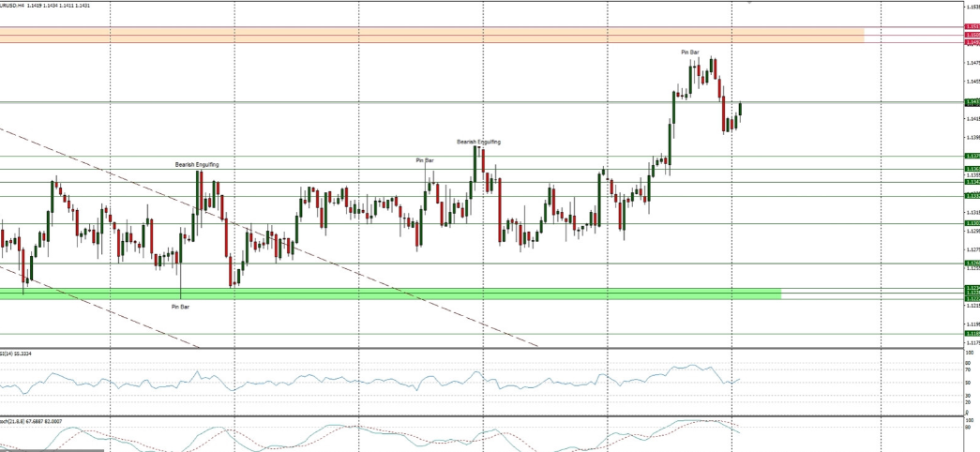This screenshot has width=980, height=452.
Task: Click the topmost red price label on axis
Action: click(x=971, y=28)
